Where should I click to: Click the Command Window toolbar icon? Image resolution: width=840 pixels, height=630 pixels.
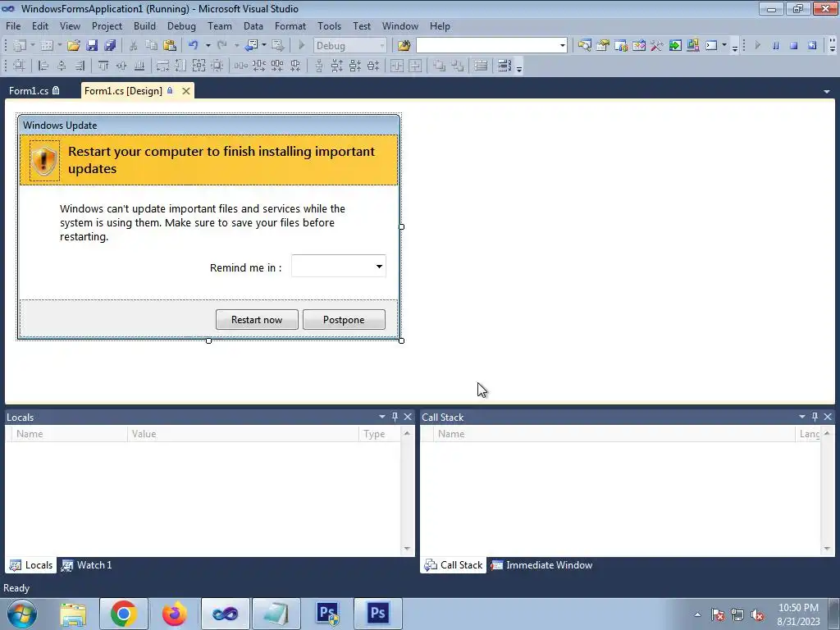click(x=711, y=46)
